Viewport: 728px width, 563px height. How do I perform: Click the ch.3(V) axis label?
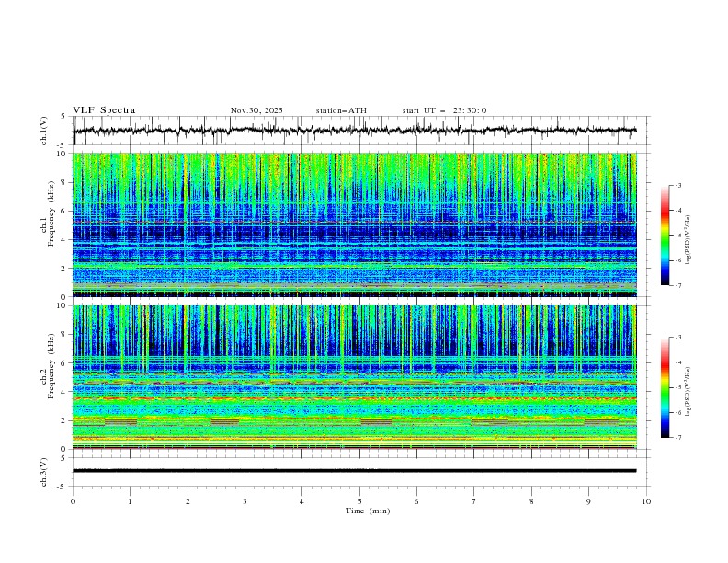[45, 470]
